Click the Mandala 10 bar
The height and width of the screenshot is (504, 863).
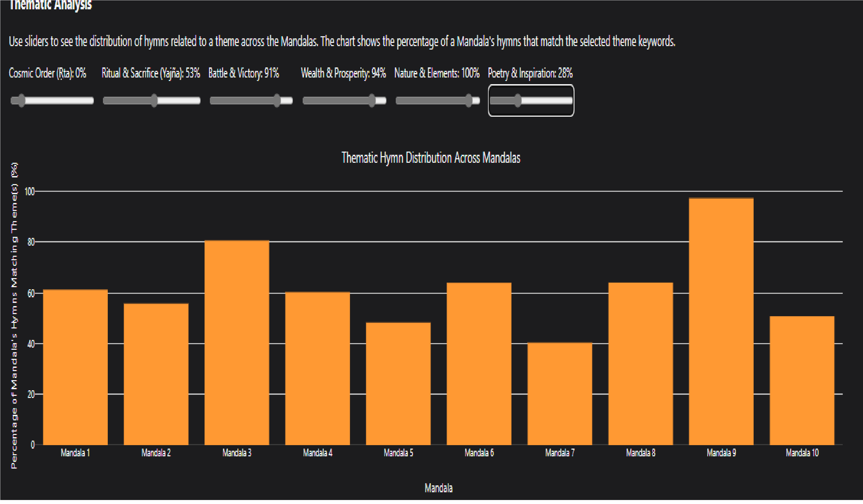point(802,381)
